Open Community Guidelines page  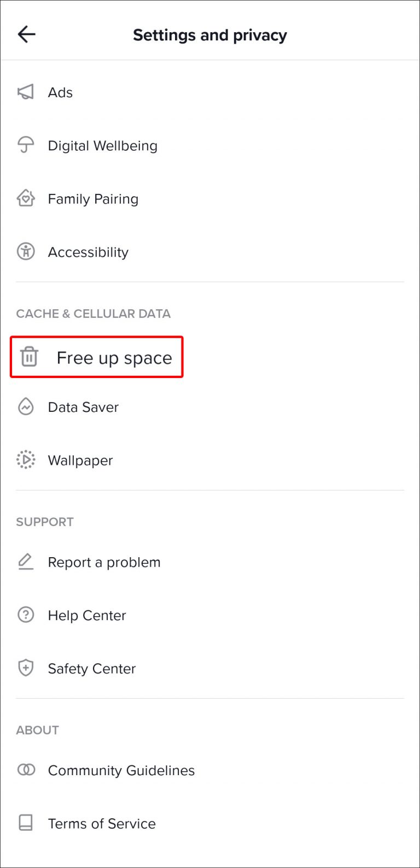pyautogui.click(x=210, y=770)
